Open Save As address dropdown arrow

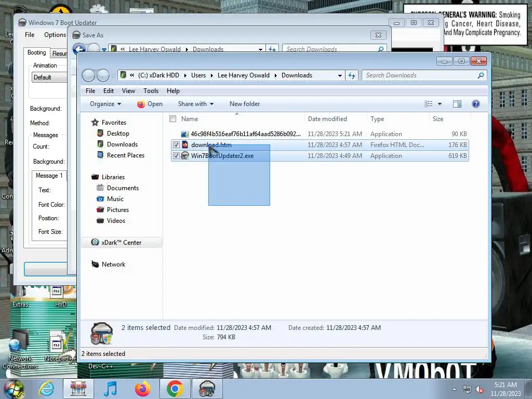point(260,49)
